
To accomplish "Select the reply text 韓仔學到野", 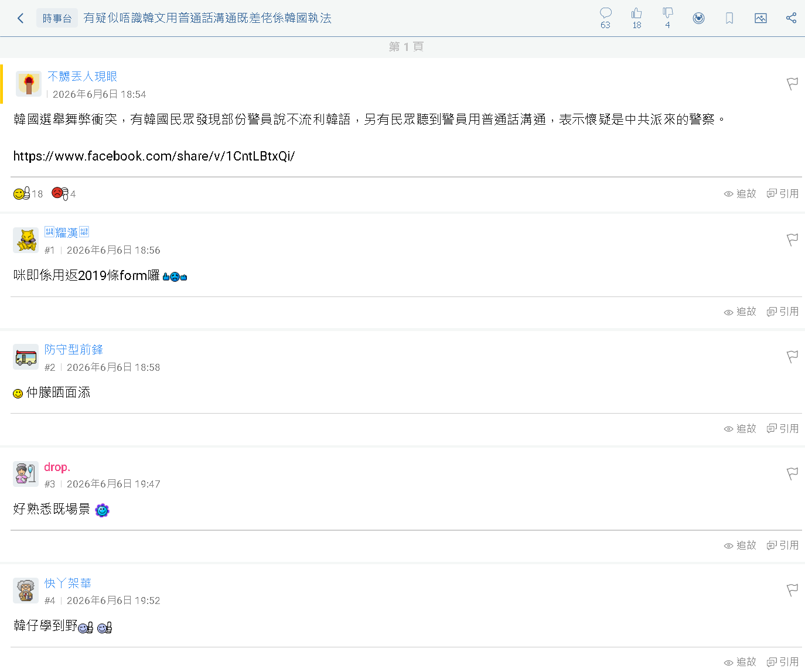I will click(x=45, y=626).
